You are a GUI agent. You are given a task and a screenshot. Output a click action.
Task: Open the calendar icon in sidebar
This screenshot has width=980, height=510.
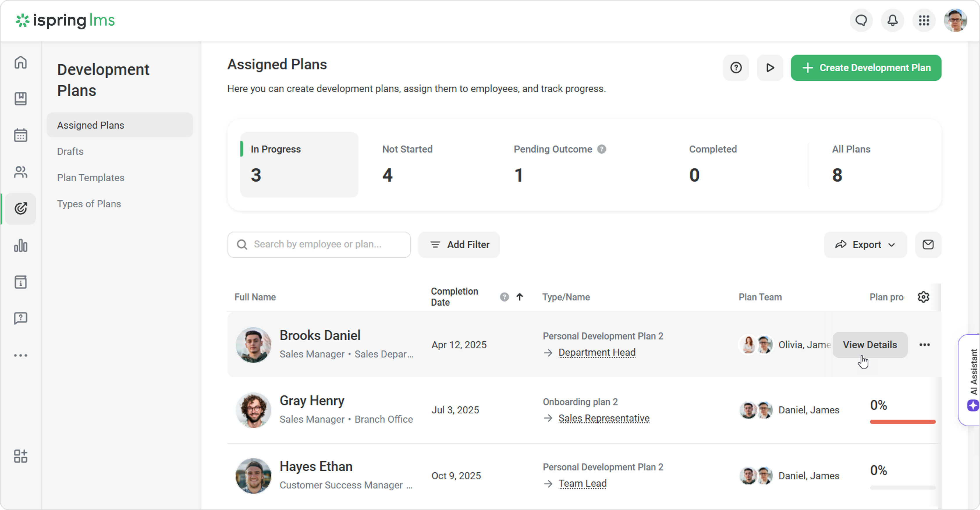(x=21, y=135)
